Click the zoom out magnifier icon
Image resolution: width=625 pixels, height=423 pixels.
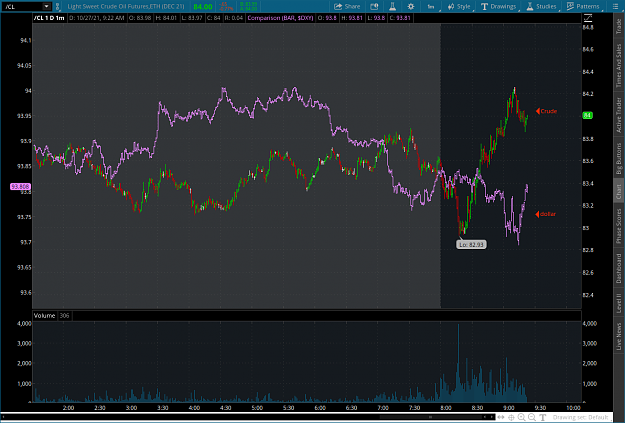pyautogui.click(x=532, y=417)
